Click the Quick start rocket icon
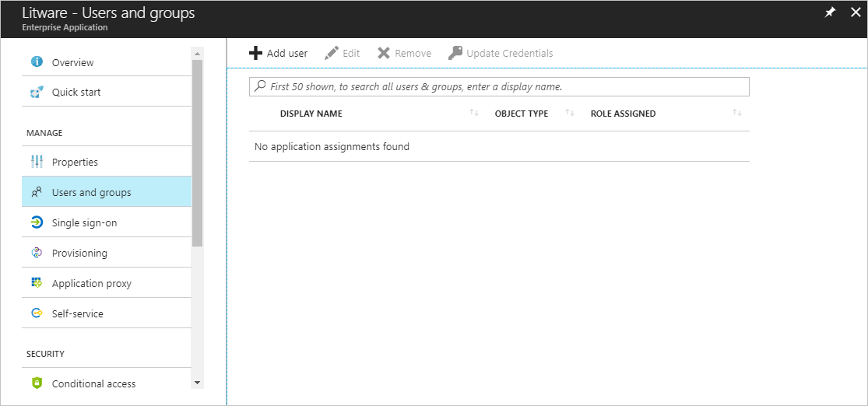868x406 pixels. (37, 92)
